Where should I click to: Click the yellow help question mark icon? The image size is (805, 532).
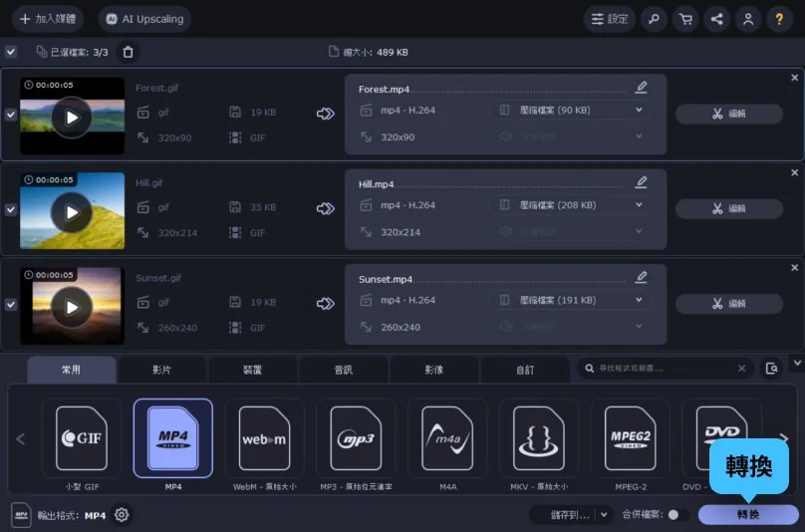[x=779, y=19]
